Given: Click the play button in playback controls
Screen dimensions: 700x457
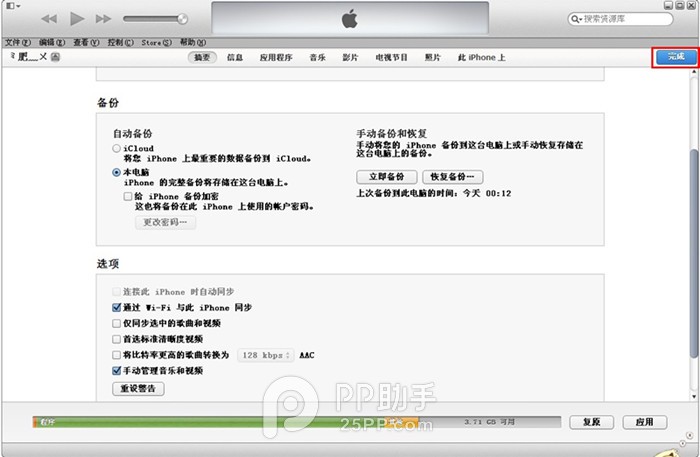Looking at the screenshot, I should tap(76, 19).
